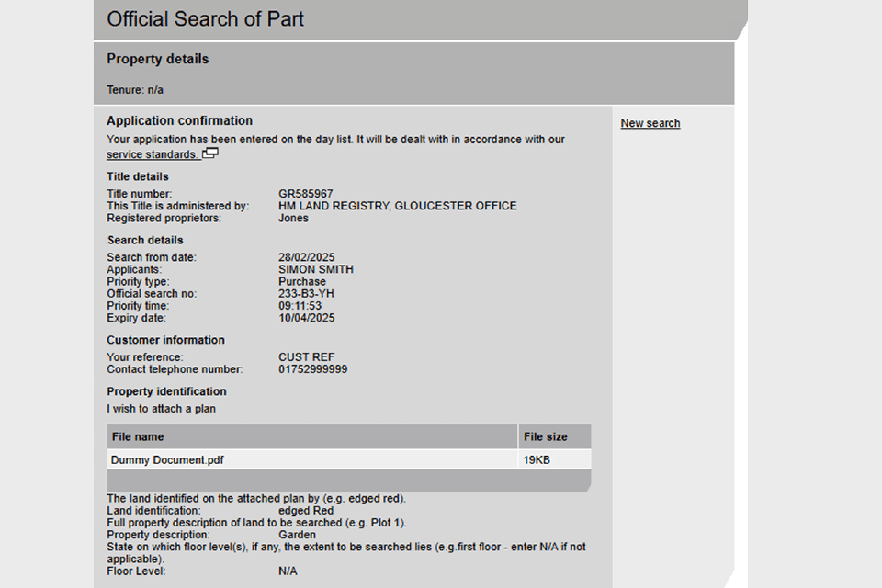Click the New search link
Screen dimensions: 882x588
(x=650, y=123)
